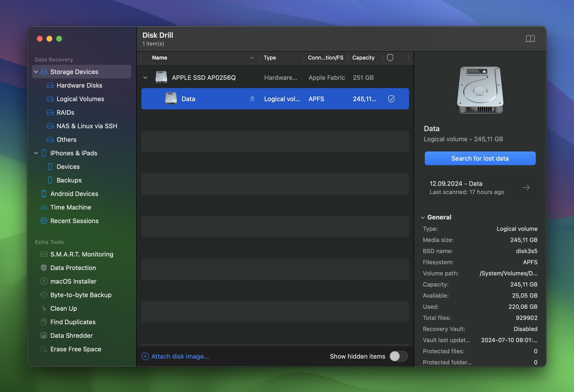Viewport: 574px width, 392px height.
Task: Select the Data logical volume row
Action: (275, 99)
